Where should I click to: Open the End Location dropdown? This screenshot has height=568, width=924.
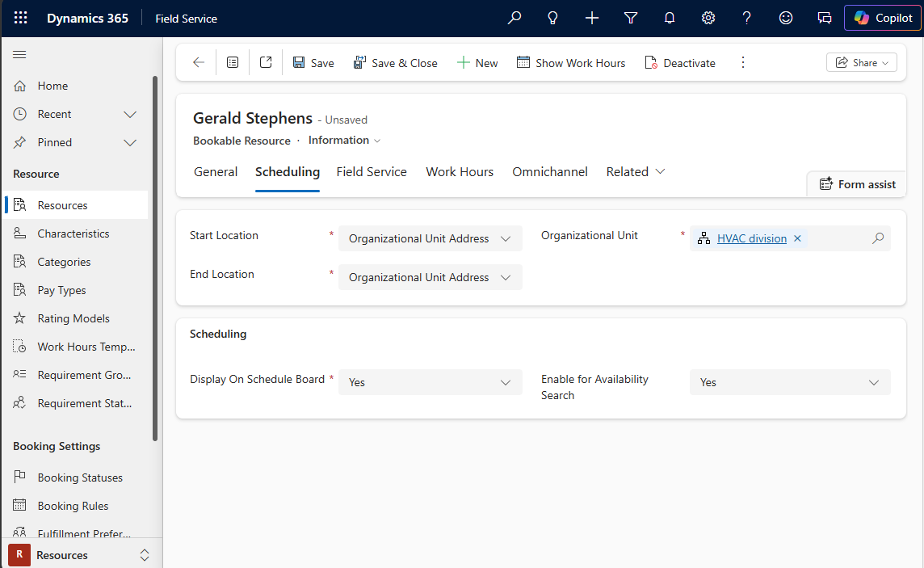[x=430, y=277]
